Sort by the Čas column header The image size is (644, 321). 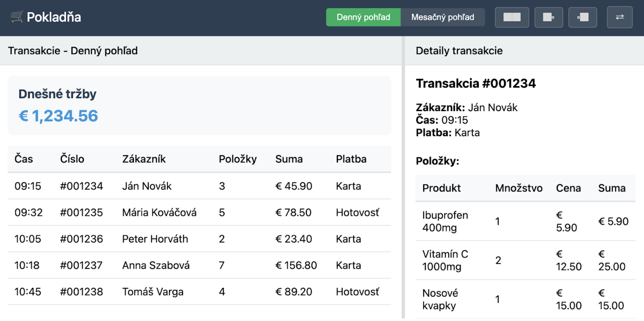tap(24, 159)
